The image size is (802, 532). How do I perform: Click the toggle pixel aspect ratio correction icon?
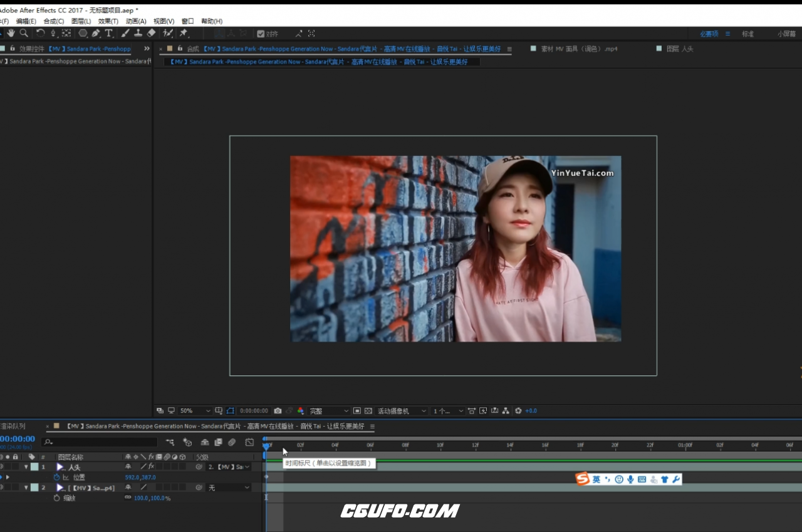[x=472, y=411]
